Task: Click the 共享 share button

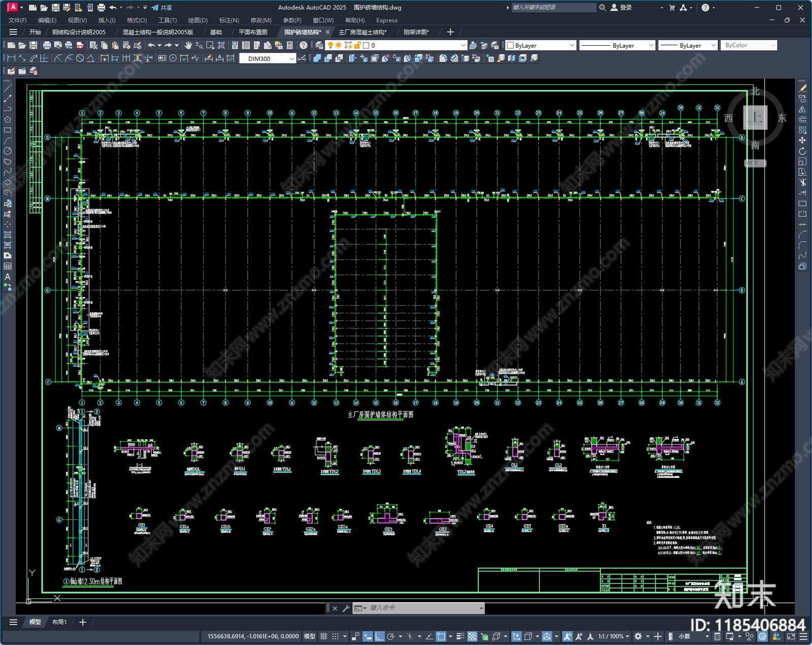Action: [x=162, y=8]
